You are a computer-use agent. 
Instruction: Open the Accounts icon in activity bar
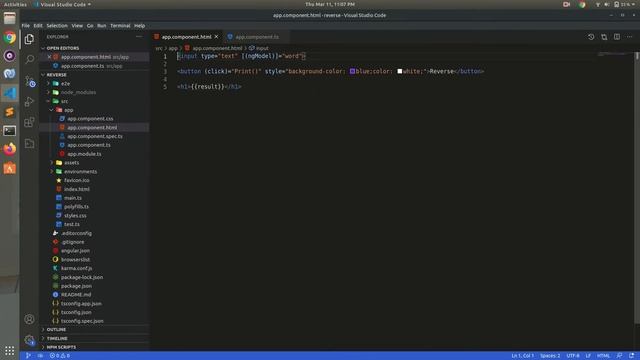29,319
